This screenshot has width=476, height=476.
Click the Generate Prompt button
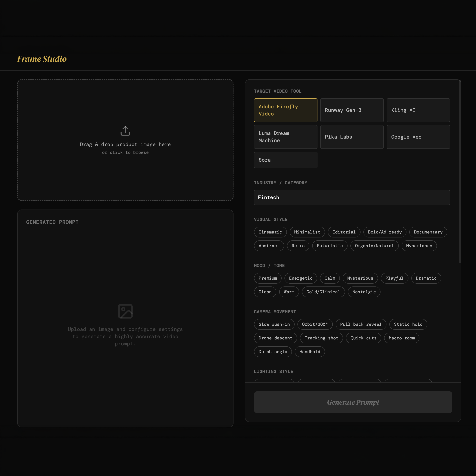(x=353, y=402)
